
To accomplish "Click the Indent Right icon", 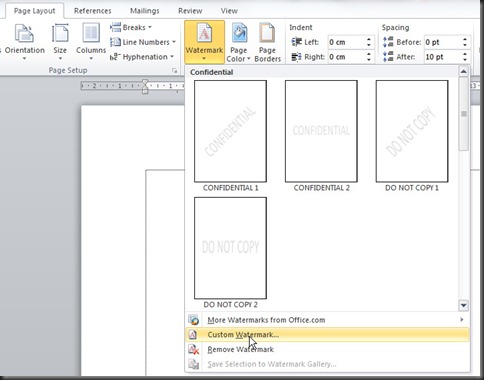I will [x=296, y=57].
